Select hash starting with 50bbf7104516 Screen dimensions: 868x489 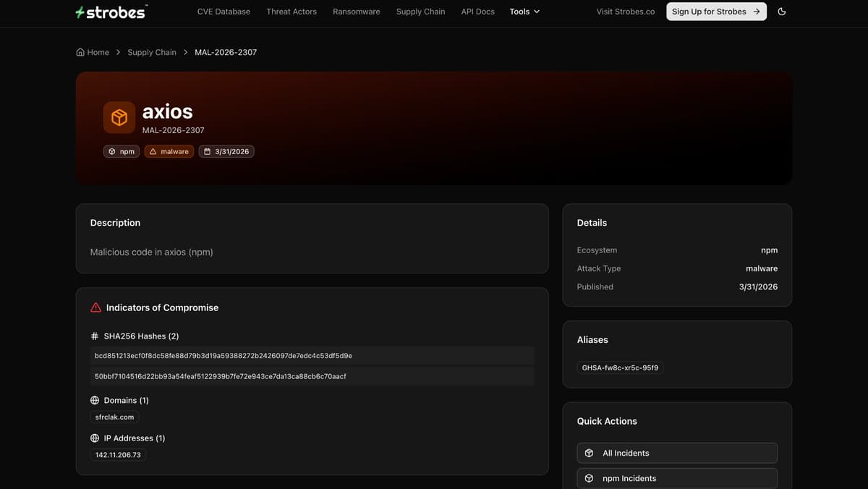(x=312, y=376)
